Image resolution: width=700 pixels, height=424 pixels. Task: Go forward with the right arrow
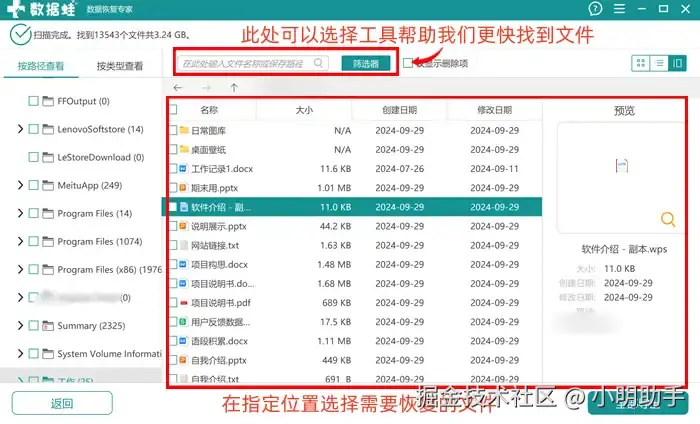click(x=206, y=87)
